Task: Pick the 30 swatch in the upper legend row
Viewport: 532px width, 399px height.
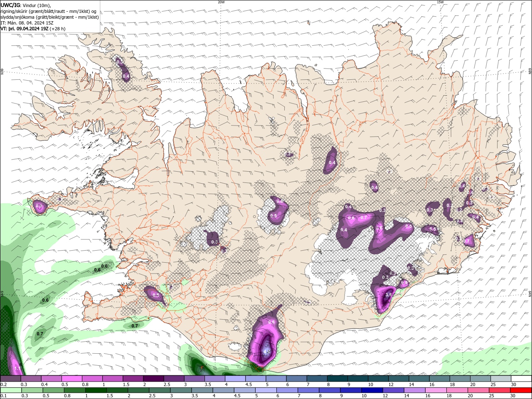Action: click(521, 379)
